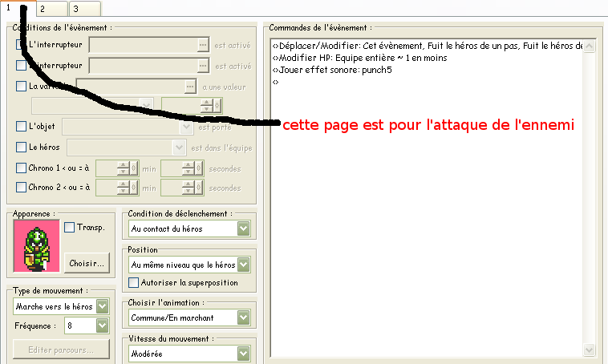Switch to event page tab 2

point(52,9)
